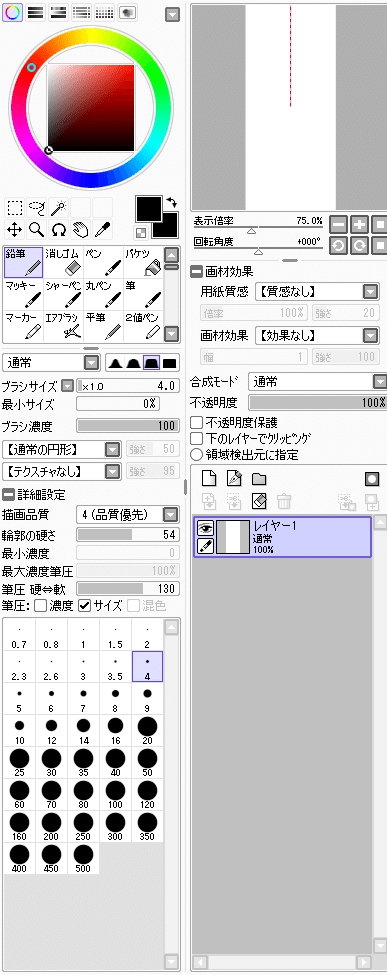Uncheck 筆圧 サイズ checkbox
Screen dimensions: 387x975
coord(85,605)
